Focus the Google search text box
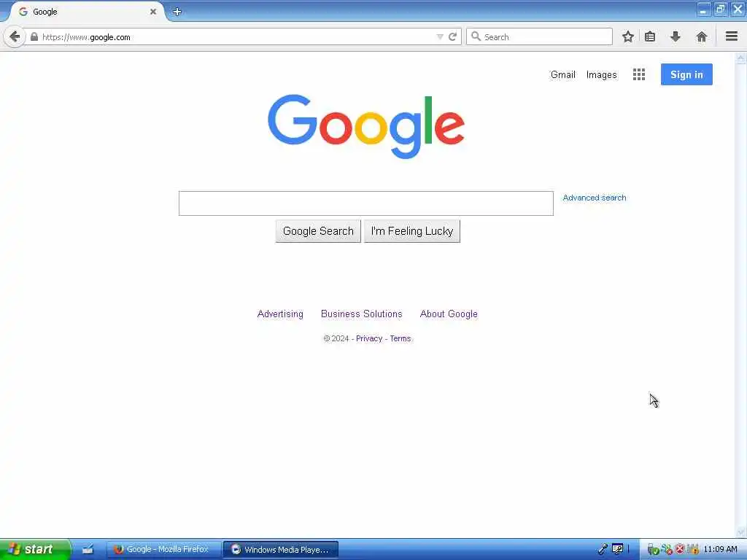The width and height of the screenshot is (747, 560). click(x=366, y=203)
